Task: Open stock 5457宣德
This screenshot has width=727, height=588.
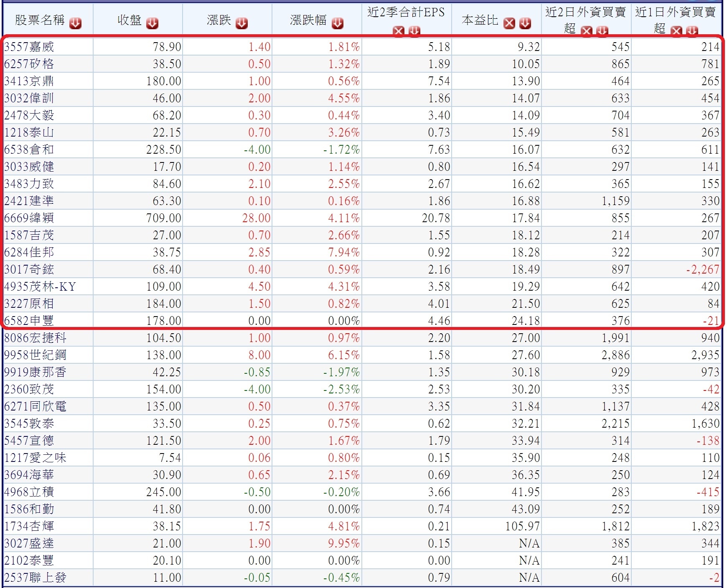Action: tap(29, 441)
